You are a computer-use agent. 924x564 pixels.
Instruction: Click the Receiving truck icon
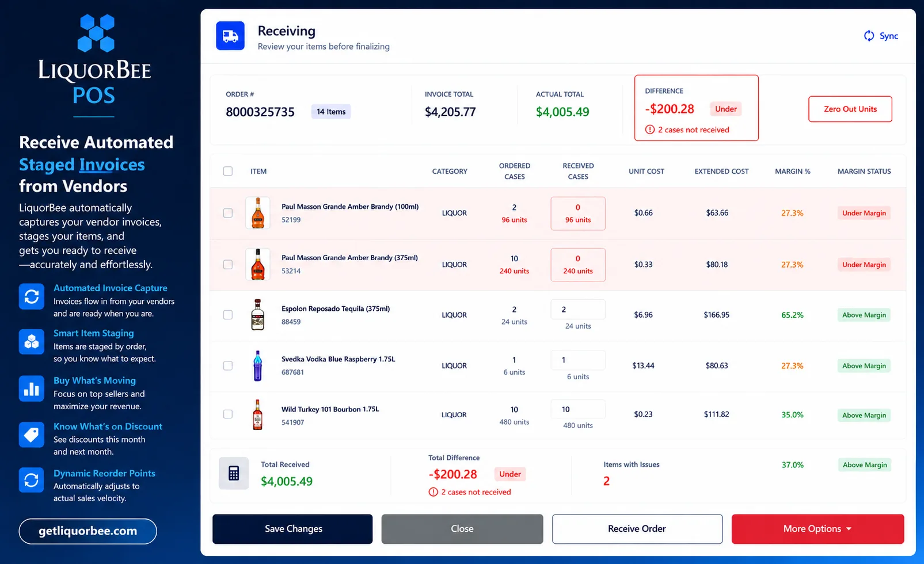tap(230, 36)
